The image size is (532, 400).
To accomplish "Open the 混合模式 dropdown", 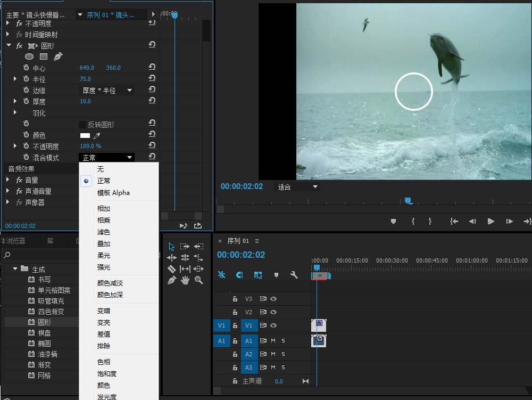I will pos(106,158).
